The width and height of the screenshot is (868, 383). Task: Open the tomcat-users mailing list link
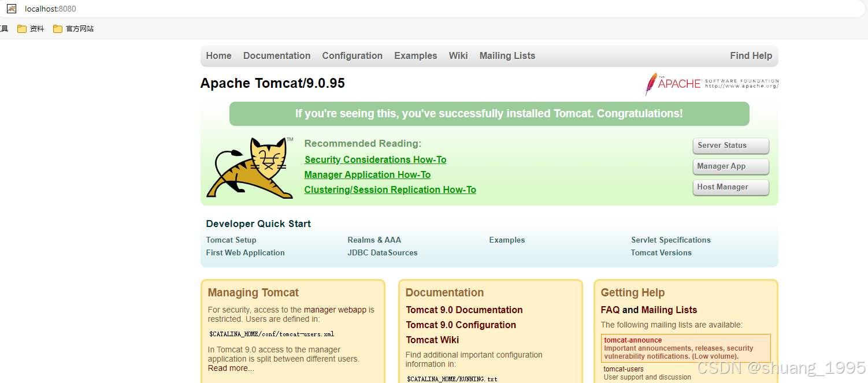tap(624, 369)
